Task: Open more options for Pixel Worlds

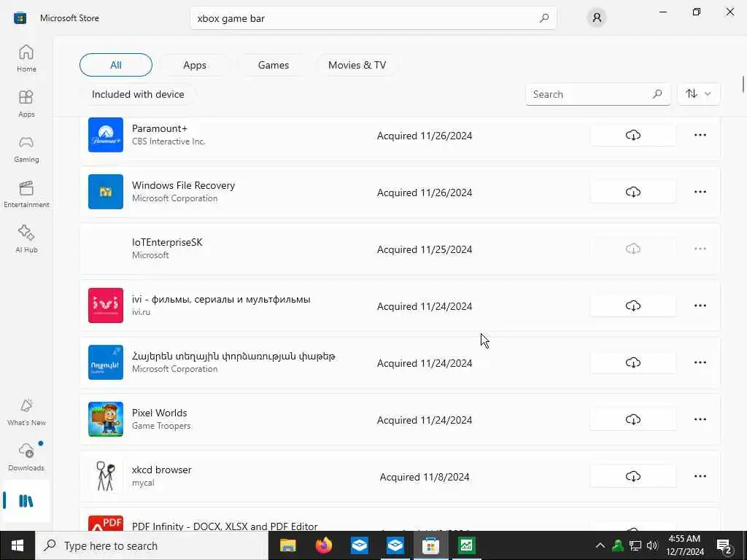Action: (x=700, y=419)
